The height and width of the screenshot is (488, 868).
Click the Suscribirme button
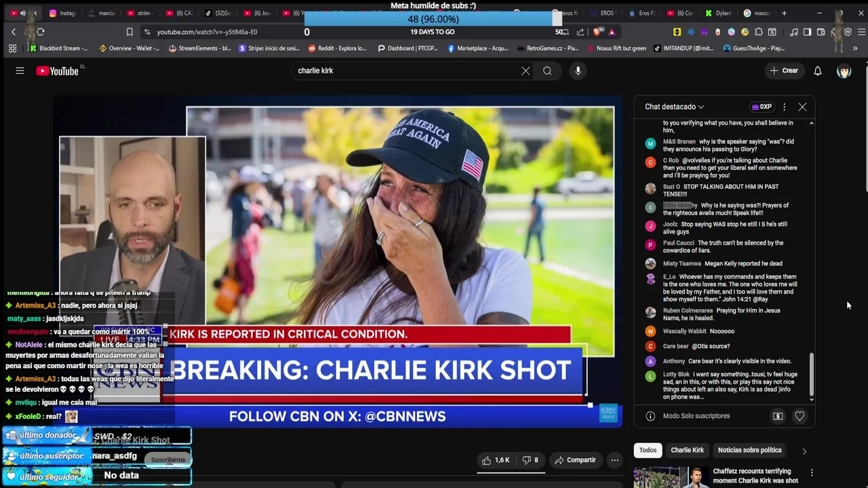coord(168,460)
